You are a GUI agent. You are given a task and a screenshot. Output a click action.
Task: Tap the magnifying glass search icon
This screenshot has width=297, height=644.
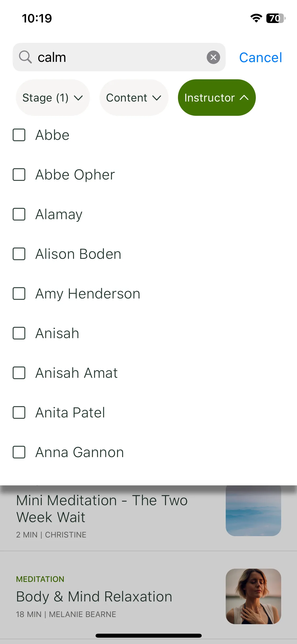25,57
